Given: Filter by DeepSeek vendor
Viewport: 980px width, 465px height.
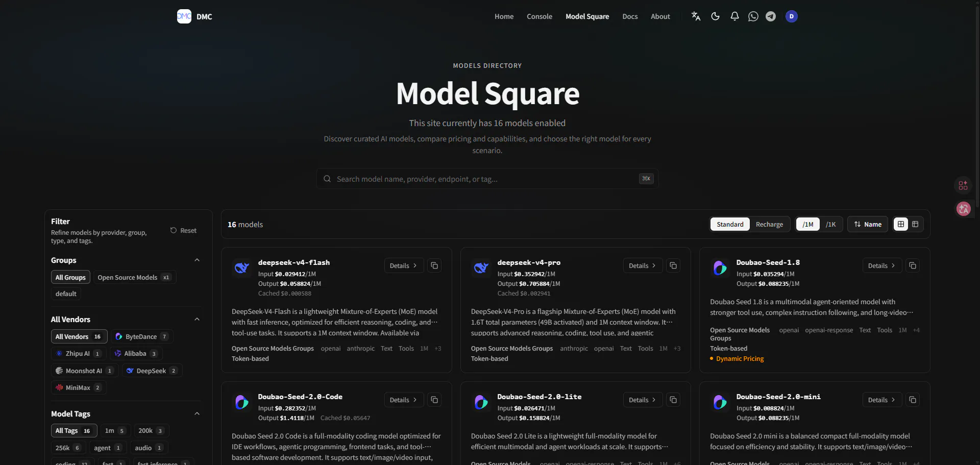Looking at the screenshot, I should point(152,371).
